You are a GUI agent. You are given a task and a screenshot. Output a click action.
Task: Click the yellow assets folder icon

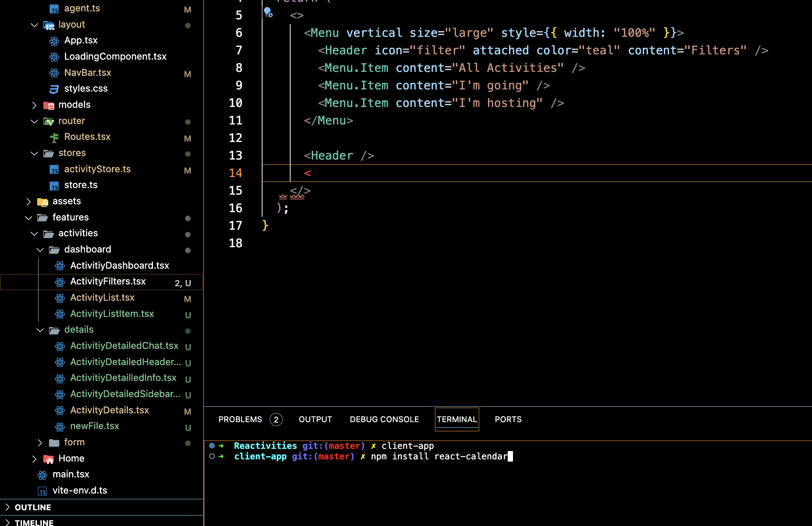(x=43, y=202)
